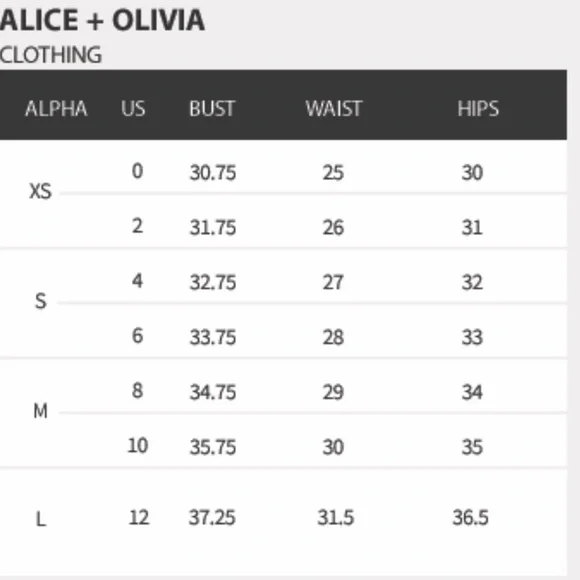Viewport: 580px width, 580px height.
Task: Click waist value 27
Action: coord(333,282)
